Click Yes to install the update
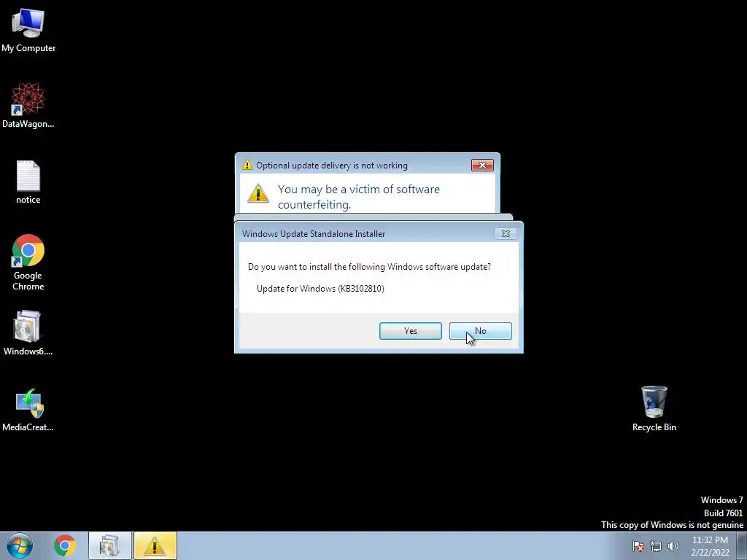The image size is (747, 560). pyautogui.click(x=410, y=331)
